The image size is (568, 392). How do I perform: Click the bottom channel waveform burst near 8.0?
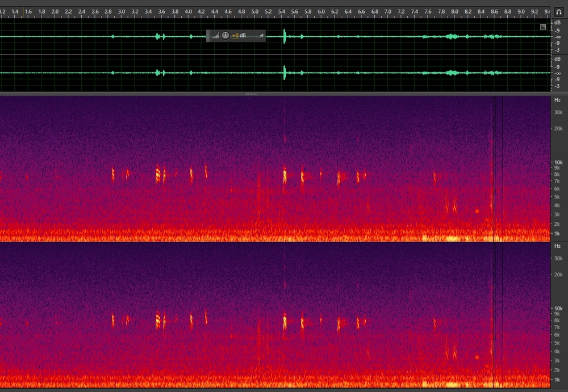pos(452,73)
